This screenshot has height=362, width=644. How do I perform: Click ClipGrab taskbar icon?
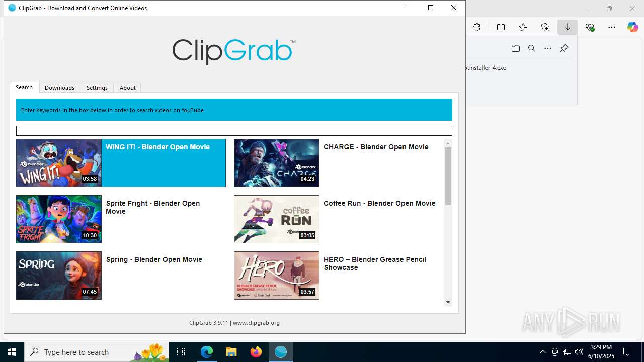(x=281, y=352)
